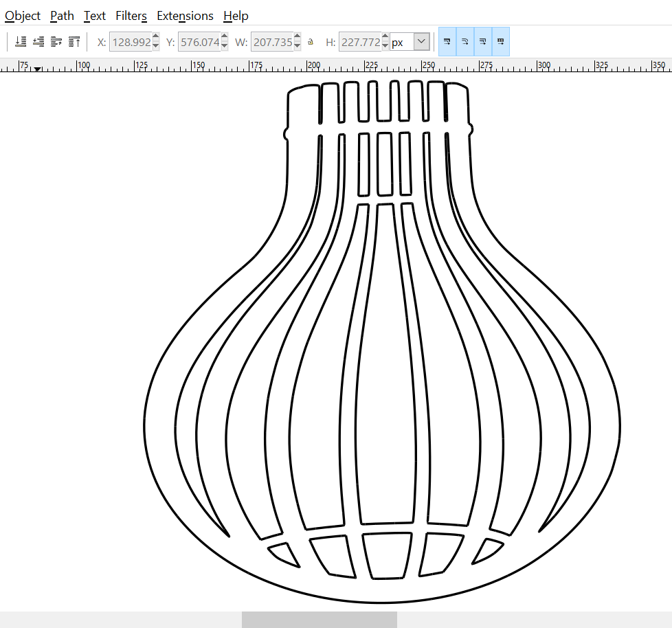This screenshot has height=628, width=672.
Task: Increase the H value with up arrow
Action: 385,37
